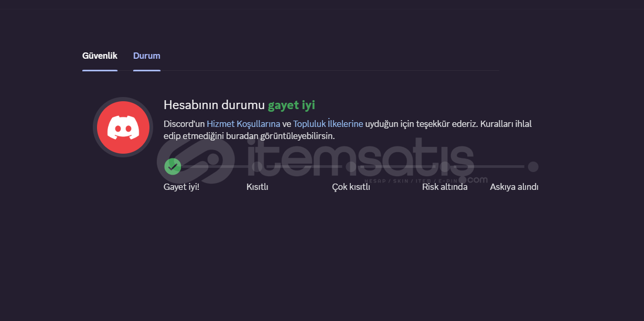644x321 pixels.
Task: Click the dot above Çok kısıtlı
Action: click(350, 167)
